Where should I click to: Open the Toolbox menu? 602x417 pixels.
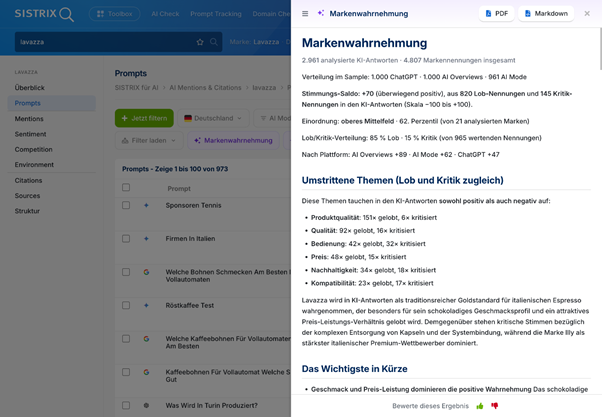(x=114, y=14)
